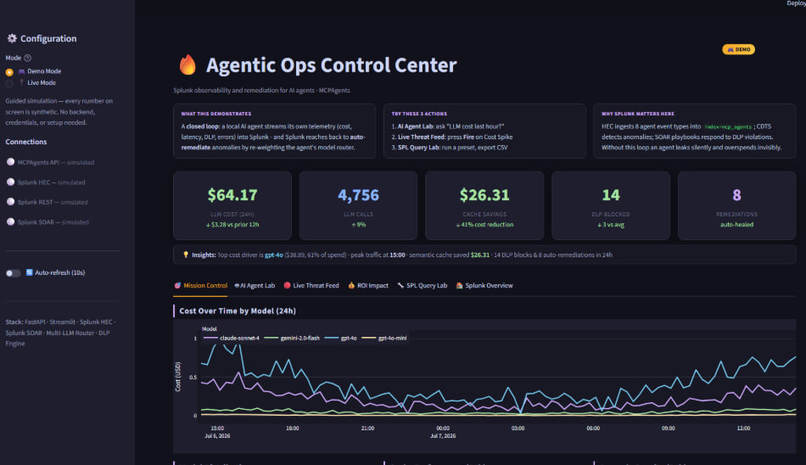Click the Splunk SOAR status dot
The width and height of the screenshot is (806, 465).
click(x=10, y=221)
